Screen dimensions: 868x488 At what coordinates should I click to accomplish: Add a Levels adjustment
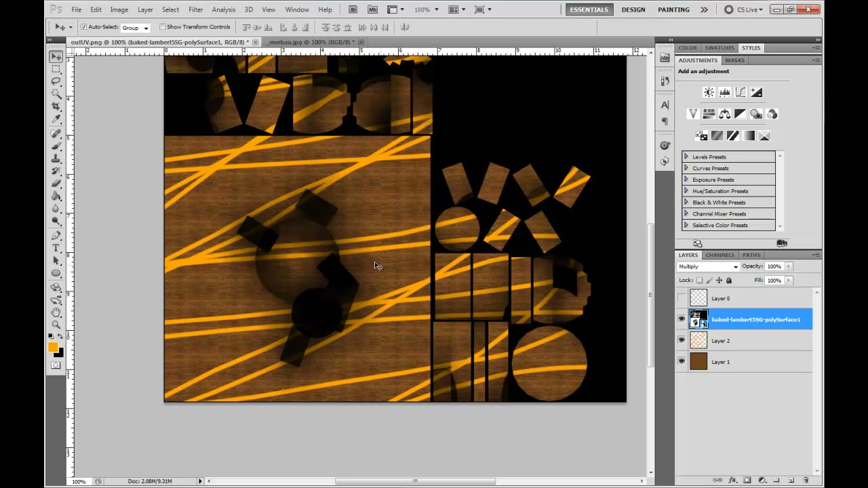coord(725,92)
